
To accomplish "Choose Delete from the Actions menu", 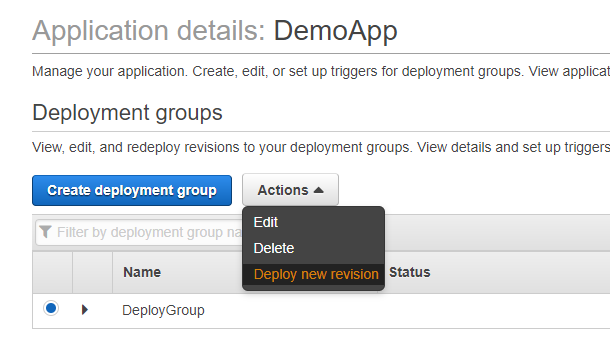I will click(273, 248).
